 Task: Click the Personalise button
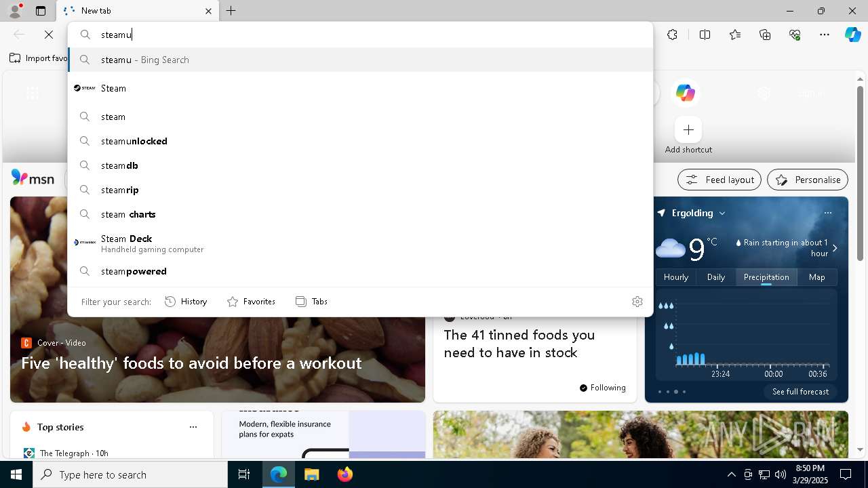pyautogui.click(x=808, y=180)
